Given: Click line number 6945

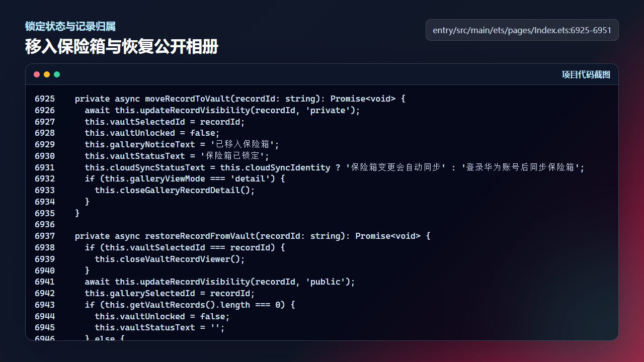Looking at the screenshot, I should tap(45, 327).
